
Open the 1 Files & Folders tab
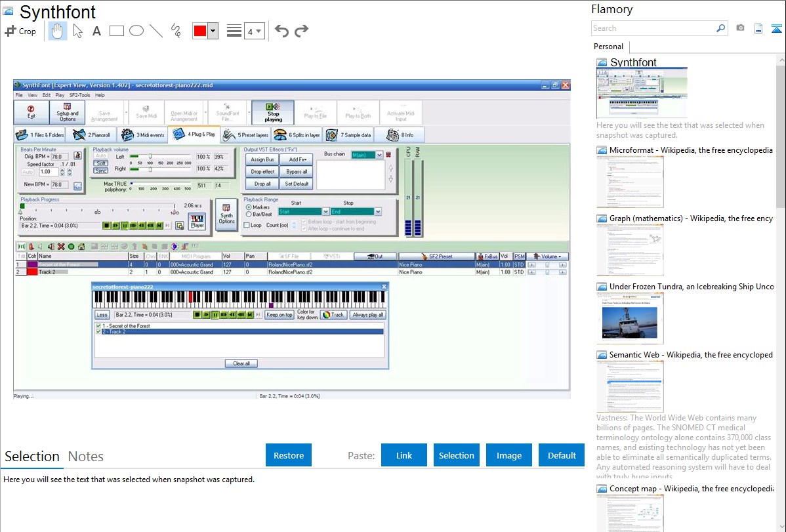point(39,135)
